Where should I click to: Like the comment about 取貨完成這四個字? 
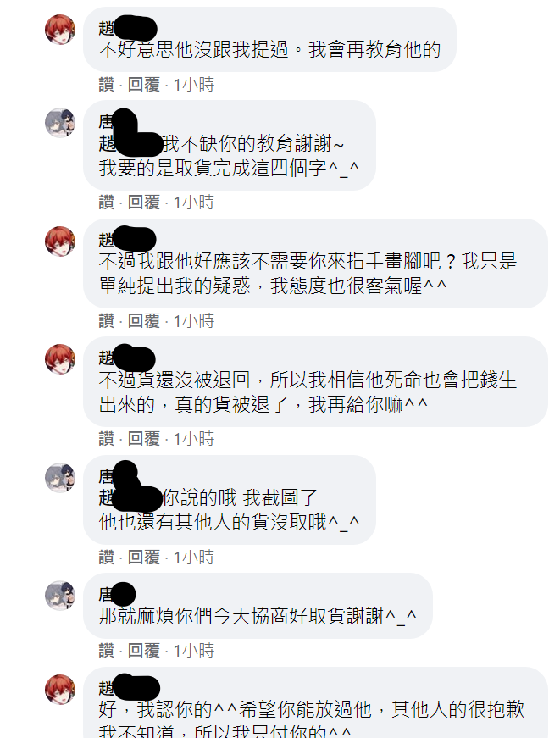107,203
